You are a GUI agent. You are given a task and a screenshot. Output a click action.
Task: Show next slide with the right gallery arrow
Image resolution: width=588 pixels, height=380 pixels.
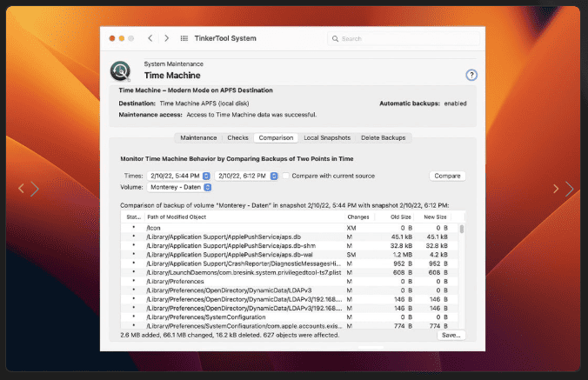click(x=569, y=189)
